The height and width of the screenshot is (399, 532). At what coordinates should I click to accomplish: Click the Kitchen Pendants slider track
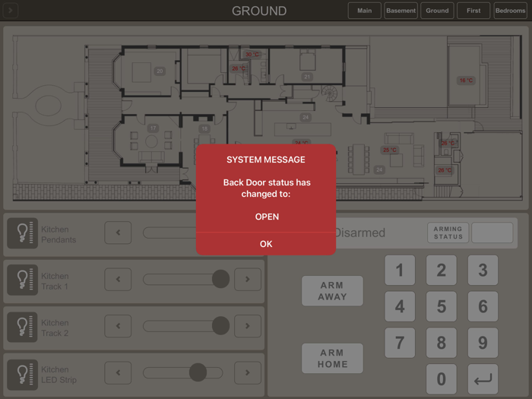tap(169, 233)
